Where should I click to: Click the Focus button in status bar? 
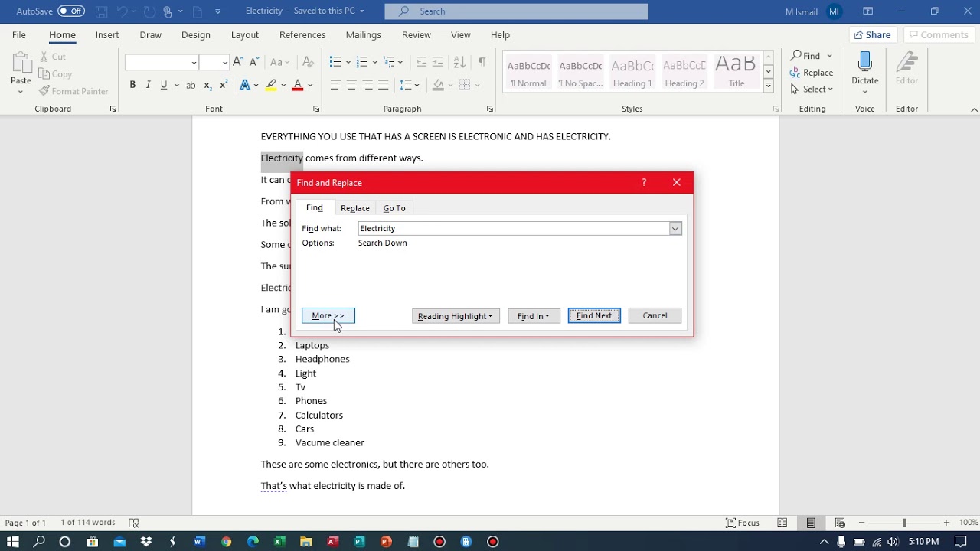click(743, 523)
